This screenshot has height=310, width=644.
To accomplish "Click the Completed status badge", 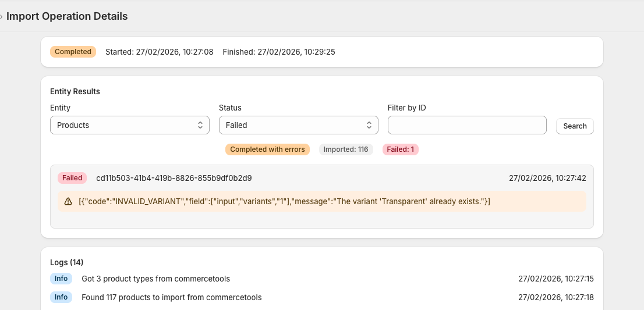I will (x=73, y=52).
